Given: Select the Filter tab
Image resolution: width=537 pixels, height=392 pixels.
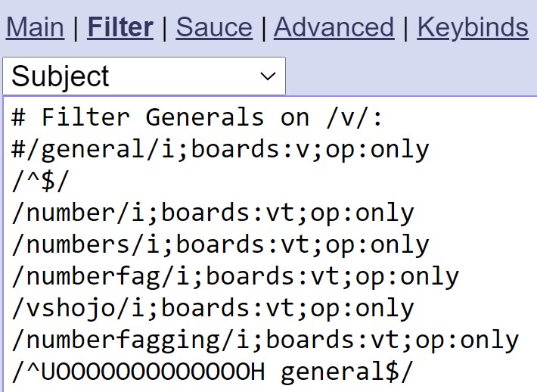Looking at the screenshot, I should coord(120,28).
